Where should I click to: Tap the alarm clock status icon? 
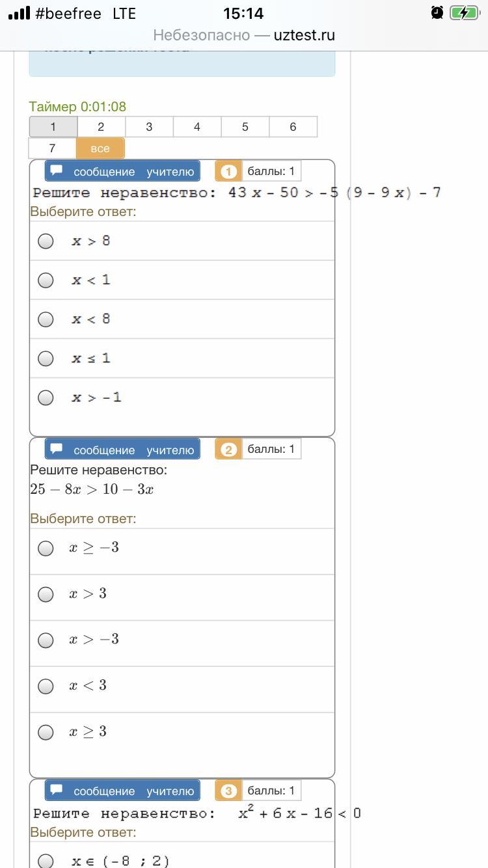pos(437,13)
